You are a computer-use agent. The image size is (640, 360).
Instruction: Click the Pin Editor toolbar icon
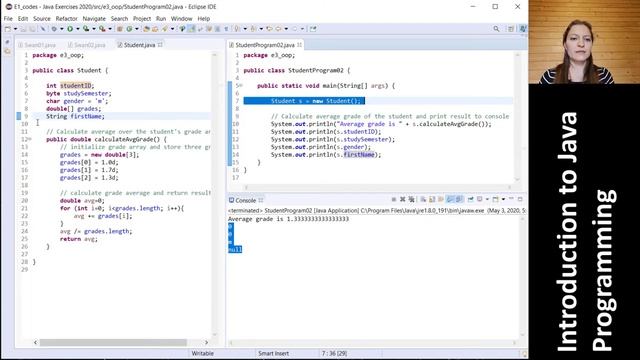point(313,29)
